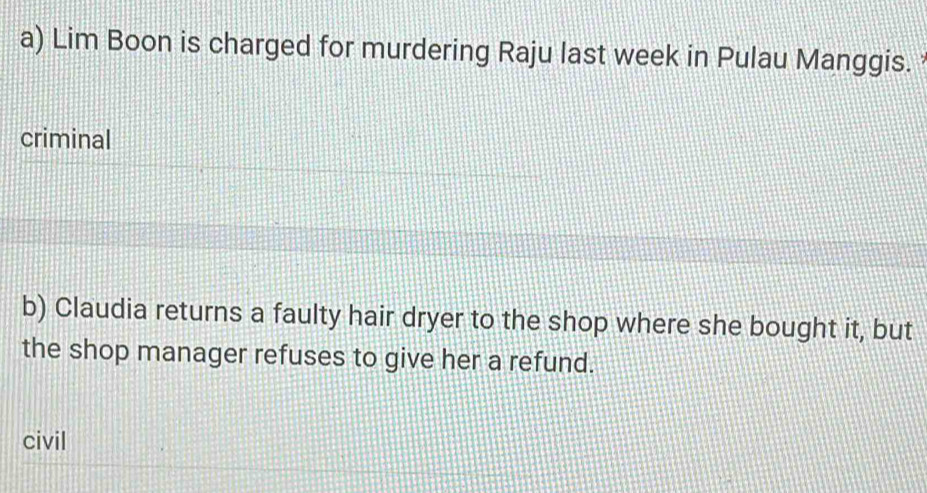Screen dimensions: 927x493
Task: Click the name 'Lim Boon' in question a
Action: pos(112,43)
